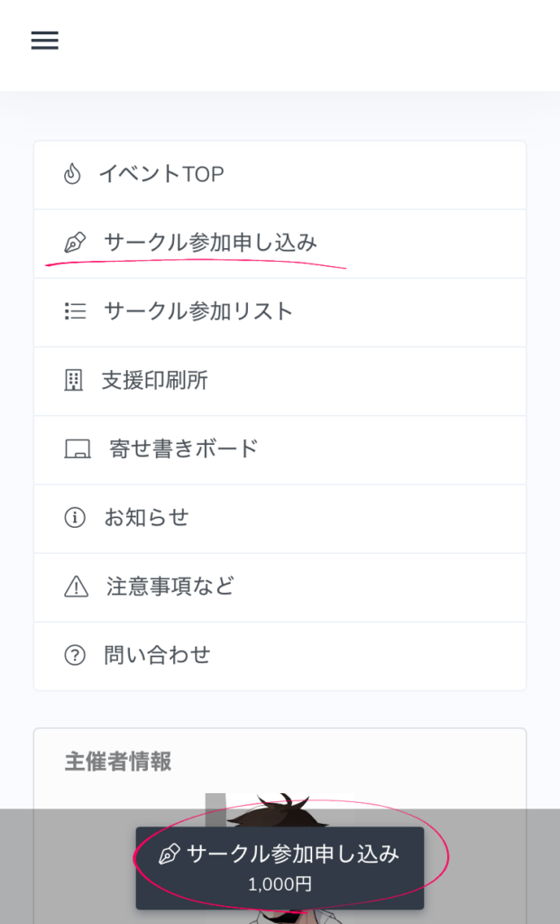This screenshot has height=924, width=560.
Task: Select the サークル参加申し込み menu text
Action: point(210,243)
